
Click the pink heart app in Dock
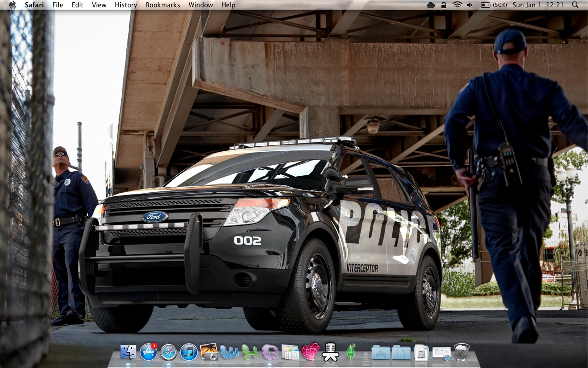311,352
